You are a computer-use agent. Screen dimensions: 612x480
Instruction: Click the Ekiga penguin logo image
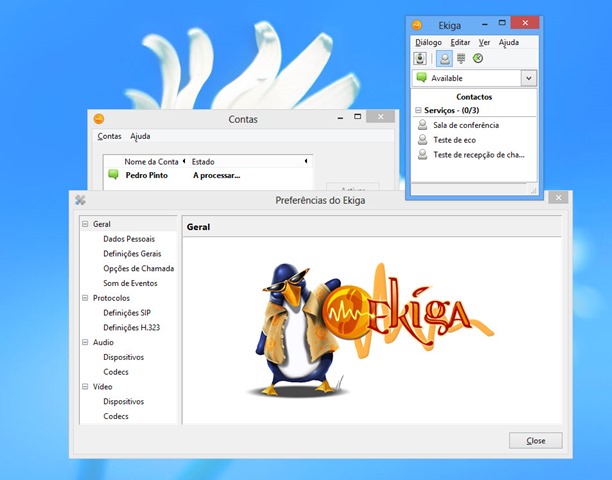click(371, 330)
